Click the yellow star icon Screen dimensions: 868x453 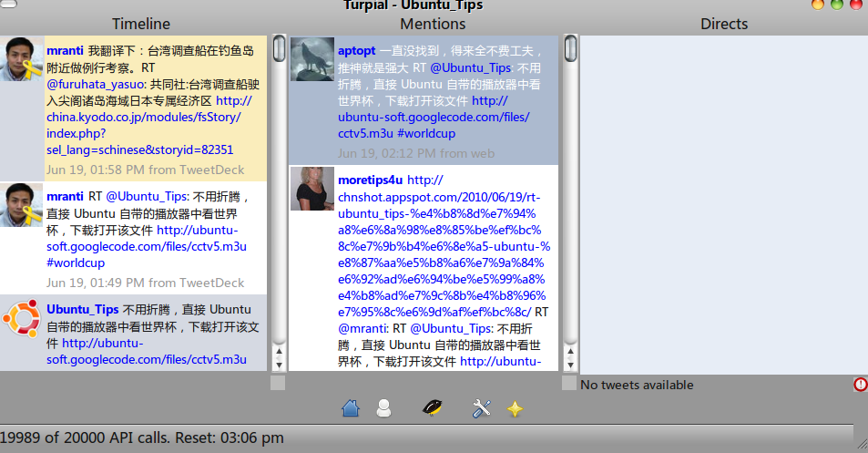[x=516, y=409]
